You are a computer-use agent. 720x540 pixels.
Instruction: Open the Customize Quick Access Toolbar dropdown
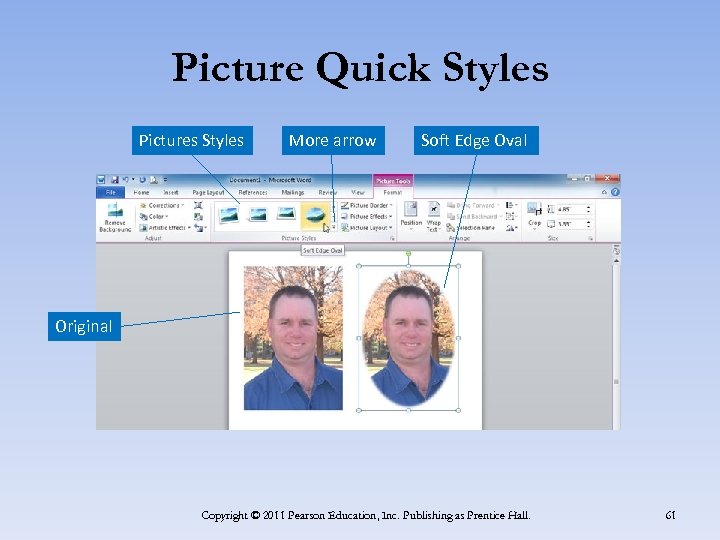(x=165, y=180)
